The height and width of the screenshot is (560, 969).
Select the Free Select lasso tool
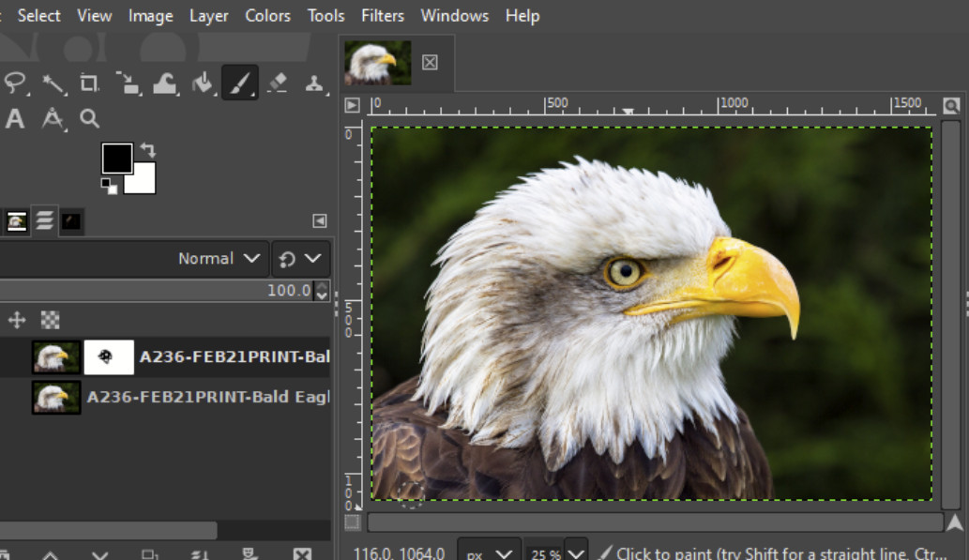click(15, 83)
